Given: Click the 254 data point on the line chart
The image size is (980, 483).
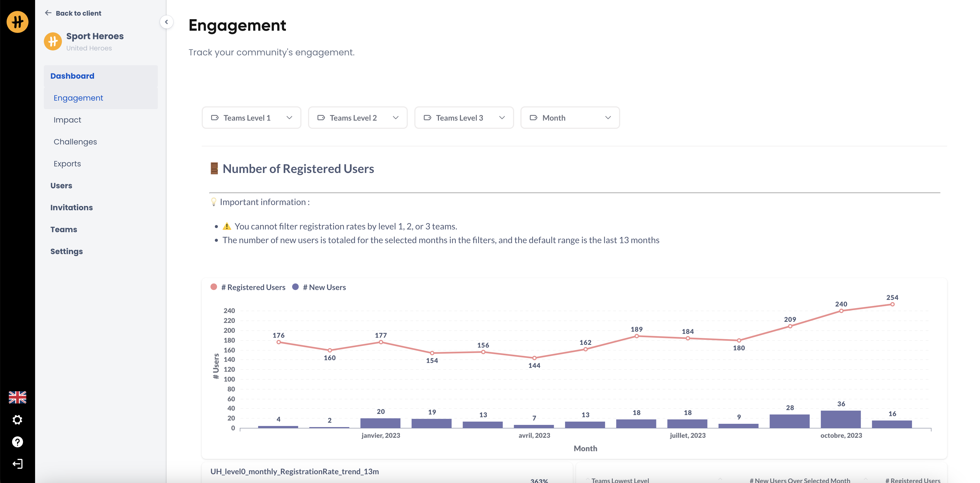Looking at the screenshot, I should pos(892,305).
